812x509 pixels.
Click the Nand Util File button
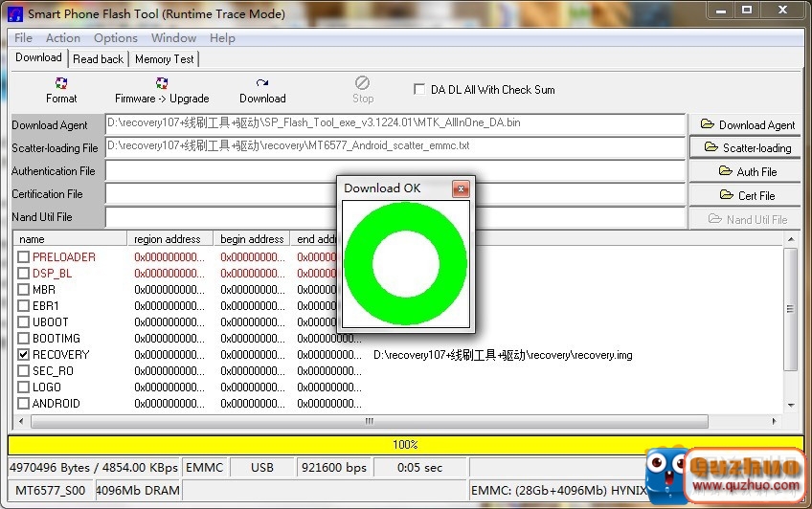(x=745, y=219)
